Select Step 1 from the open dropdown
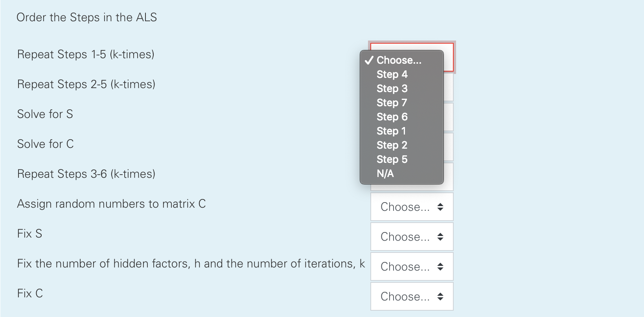The height and width of the screenshot is (317, 644). (x=391, y=131)
